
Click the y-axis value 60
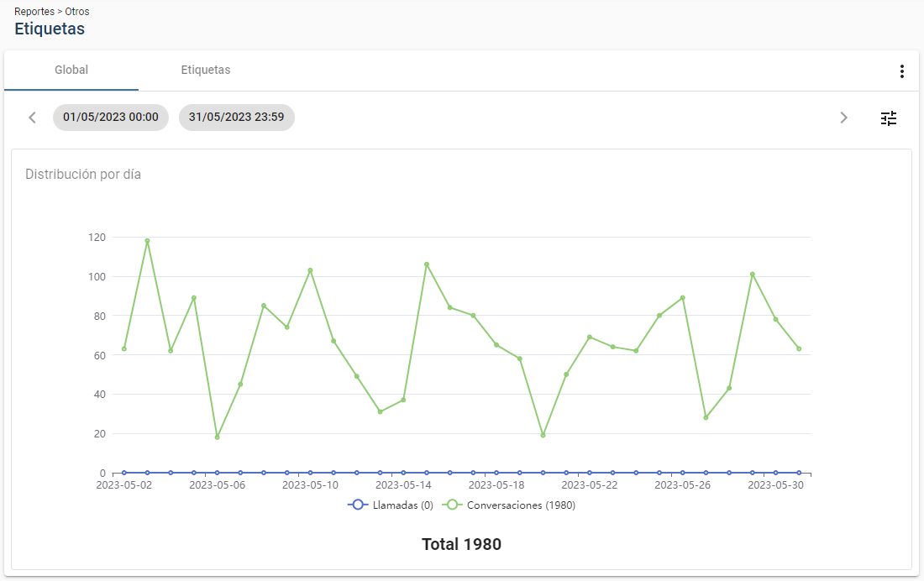(x=99, y=355)
